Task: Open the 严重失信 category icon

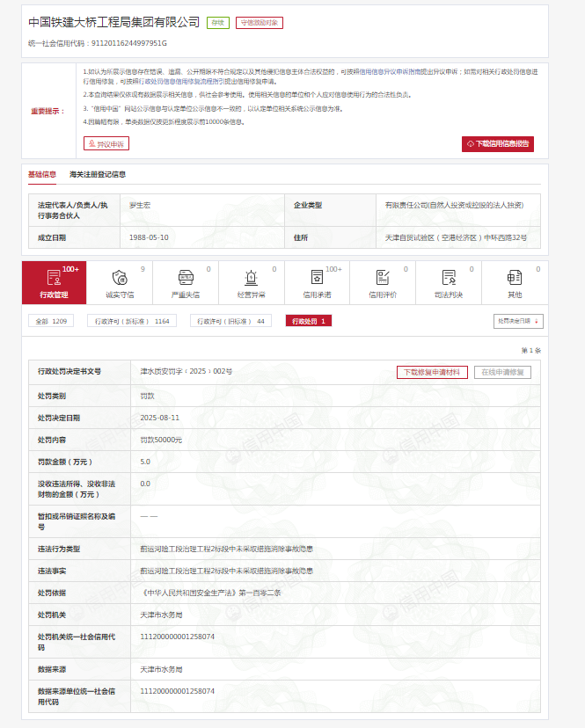Action: click(186, 278)
